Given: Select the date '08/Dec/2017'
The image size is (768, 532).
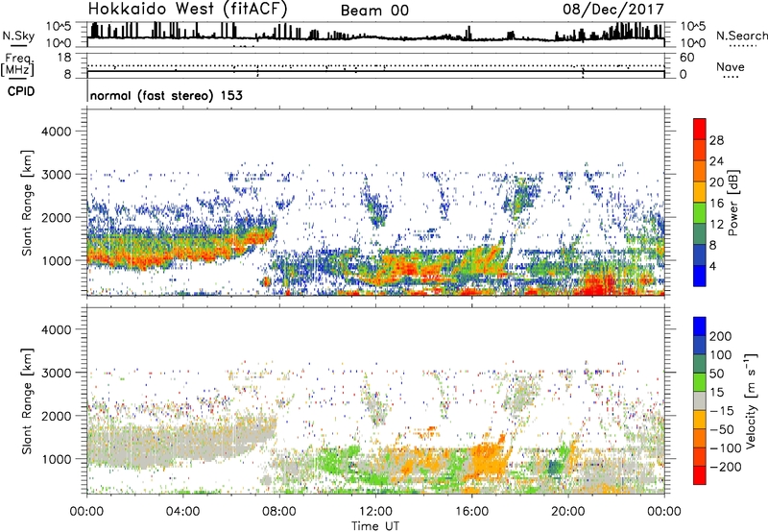Looking at the screenshot, I should 613,10.
